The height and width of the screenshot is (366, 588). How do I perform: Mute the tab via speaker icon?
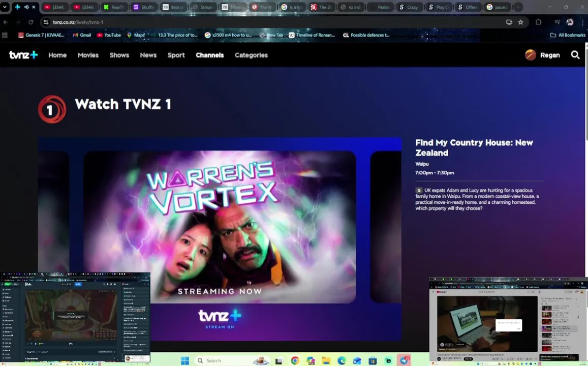[x=26, y=7]
